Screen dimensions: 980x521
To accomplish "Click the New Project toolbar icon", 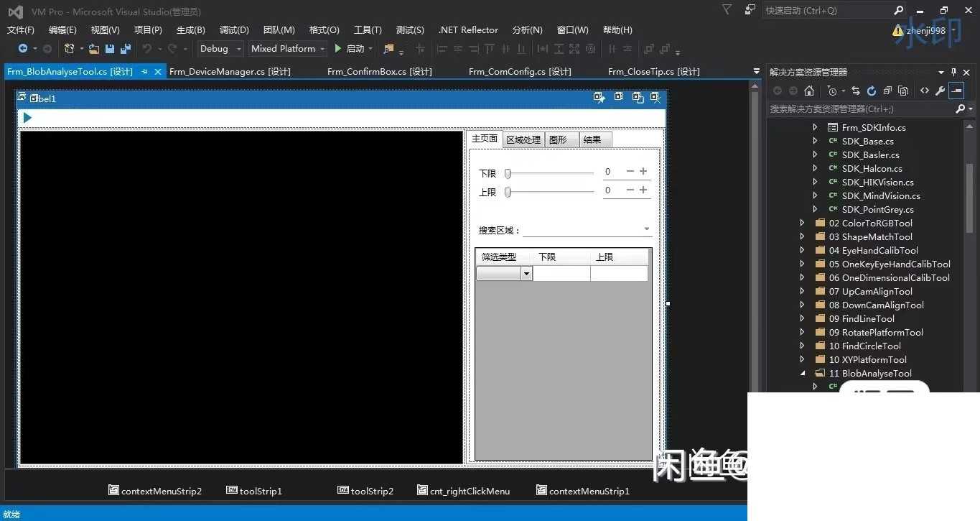I will point(69,49).
